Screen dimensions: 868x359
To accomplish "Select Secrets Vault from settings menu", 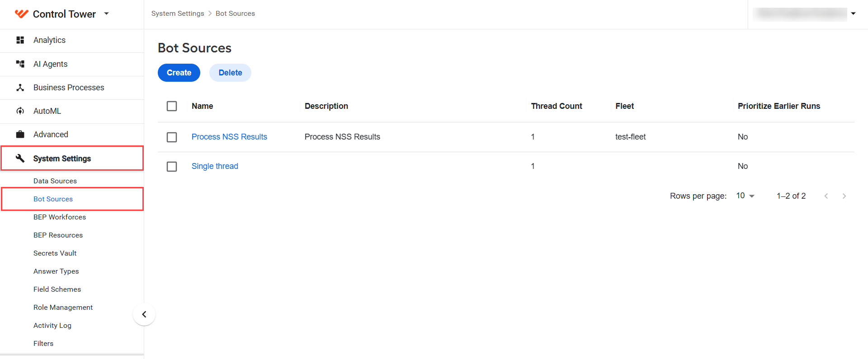I will pos(55,253).
